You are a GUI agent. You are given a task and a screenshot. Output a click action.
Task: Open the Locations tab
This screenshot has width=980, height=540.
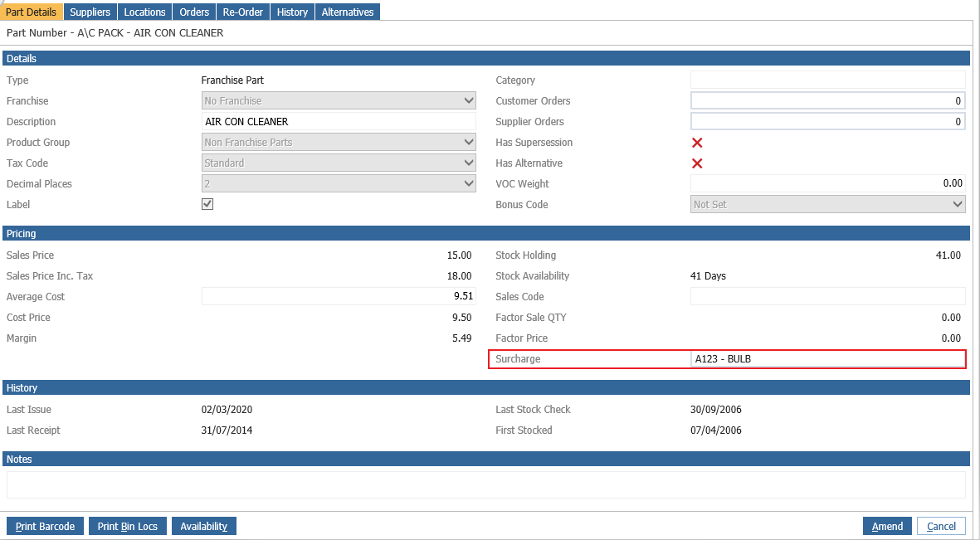pyautogui.click(x=144, y=12)
